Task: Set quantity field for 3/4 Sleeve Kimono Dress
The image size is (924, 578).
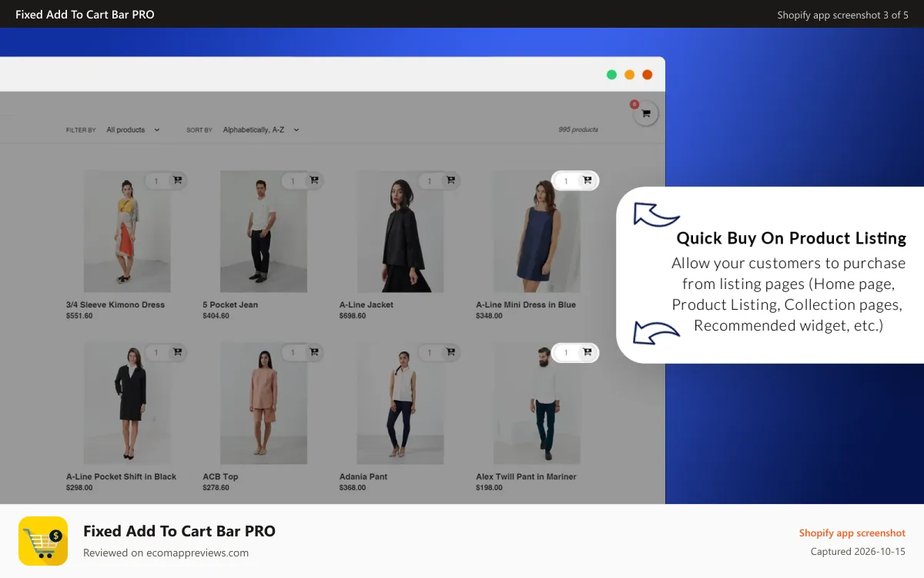Action: [x=156, y=181]
